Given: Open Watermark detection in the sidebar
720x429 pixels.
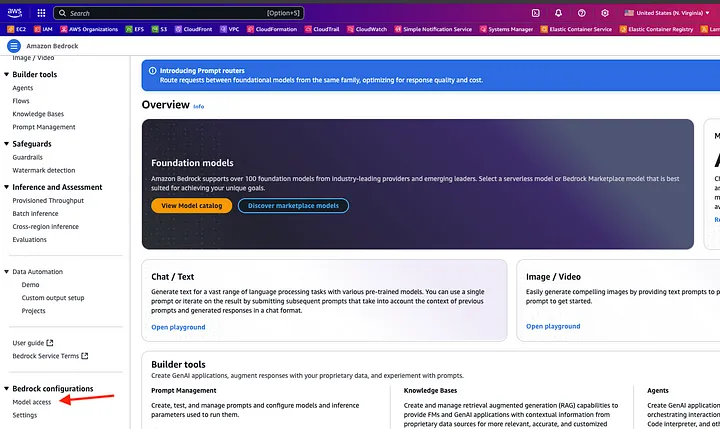Looking at the screenshot, I should [44, 170].
